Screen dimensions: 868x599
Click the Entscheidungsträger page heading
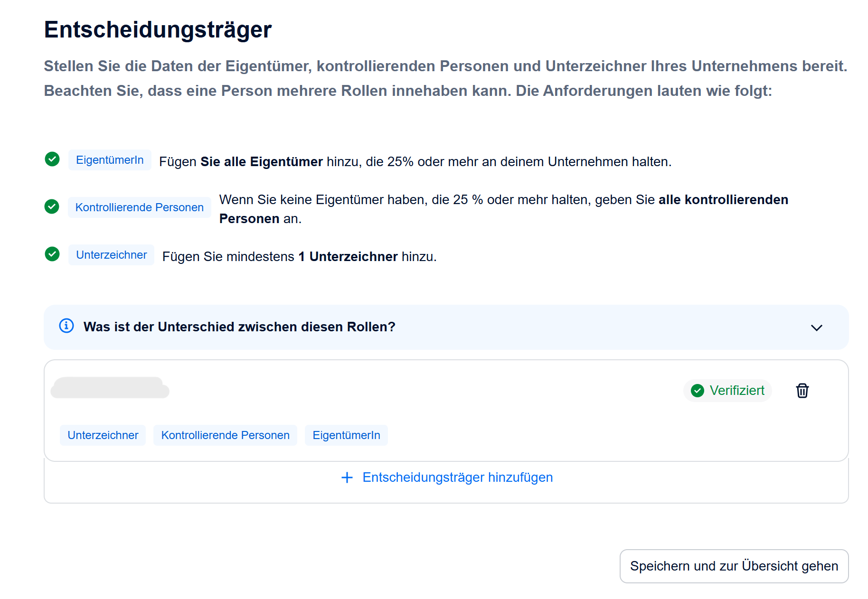click(x=158, y=29)
